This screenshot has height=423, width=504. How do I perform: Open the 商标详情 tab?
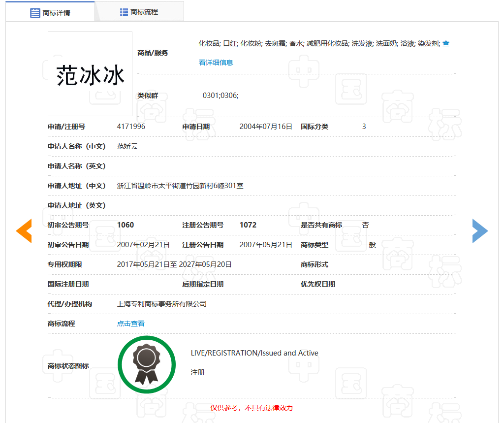point(50,12)
